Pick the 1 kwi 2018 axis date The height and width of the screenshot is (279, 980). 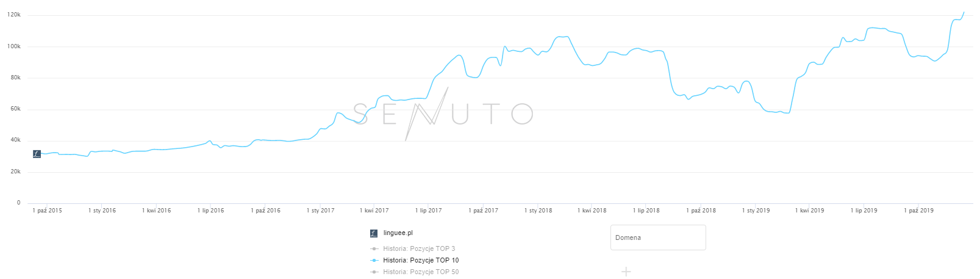[x=592, y=211]
